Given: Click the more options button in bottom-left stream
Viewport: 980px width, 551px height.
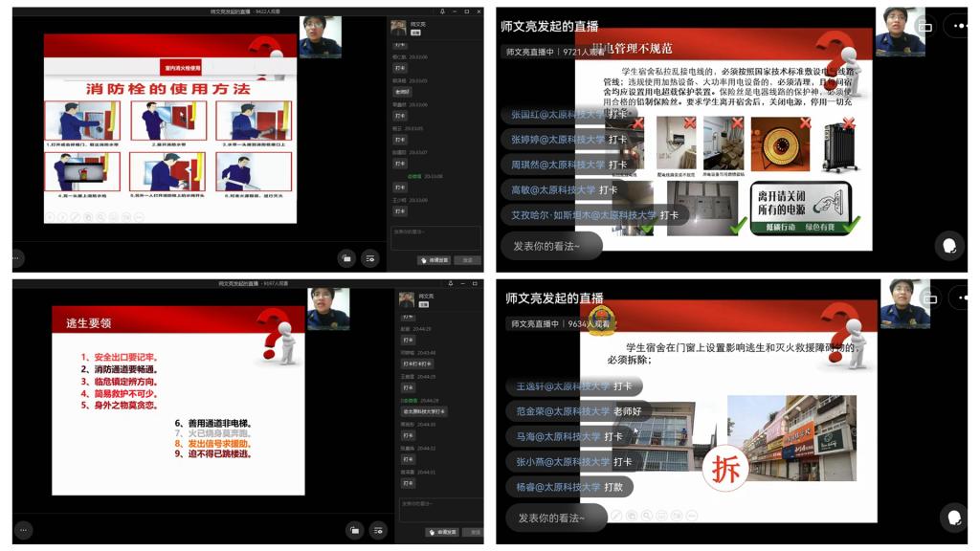Looking at the screenshot, I should click(x=23, y=529).
